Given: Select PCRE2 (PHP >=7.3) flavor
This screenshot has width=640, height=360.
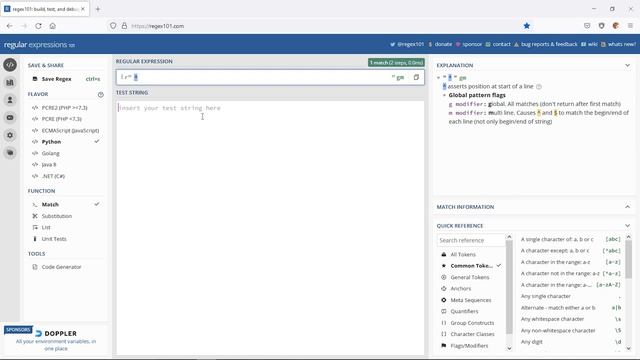Looking at the screenshot, I should pyautogui.click(x=65, y=108).
